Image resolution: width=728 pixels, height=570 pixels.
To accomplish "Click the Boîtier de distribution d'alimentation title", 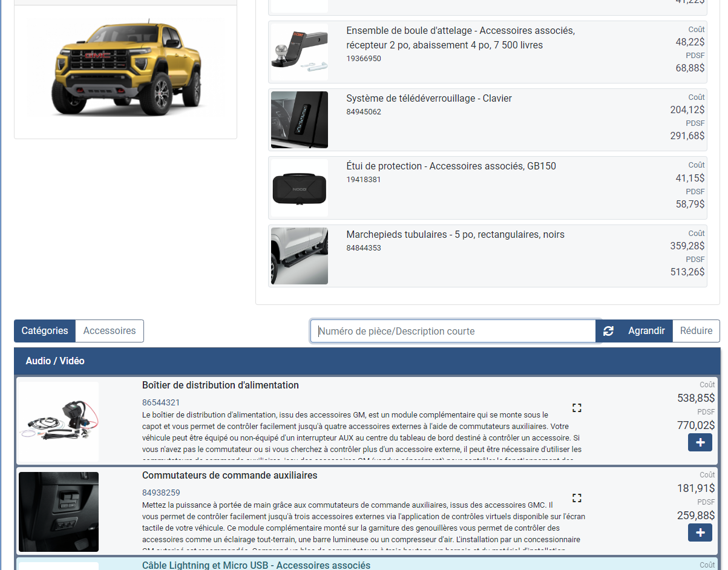I will click(x=220, y=385).
